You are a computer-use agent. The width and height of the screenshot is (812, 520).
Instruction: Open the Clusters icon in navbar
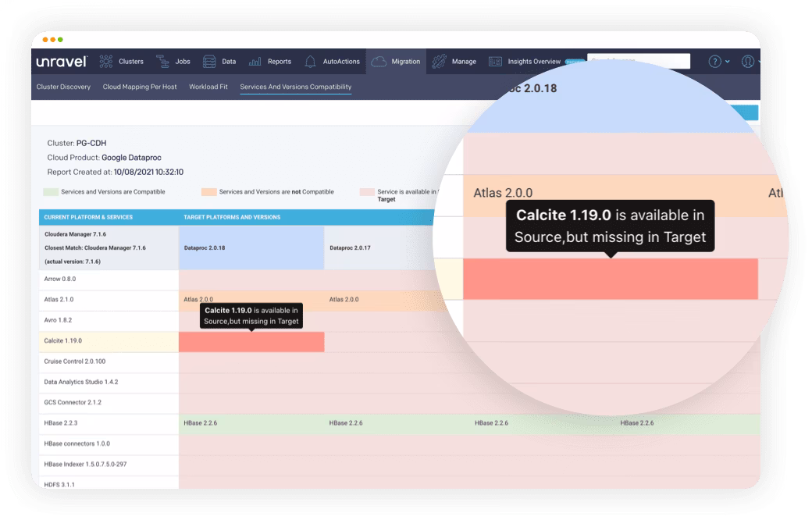(x=105, y=62)
